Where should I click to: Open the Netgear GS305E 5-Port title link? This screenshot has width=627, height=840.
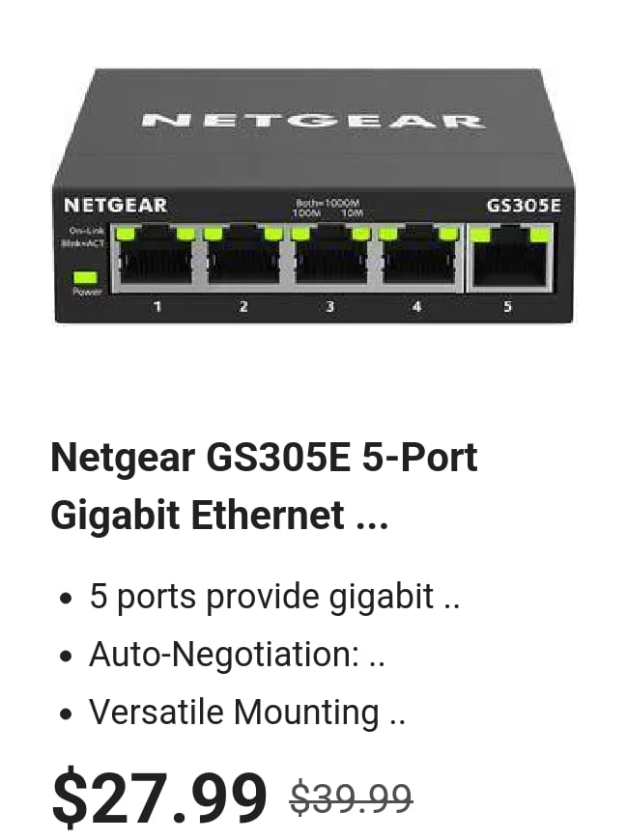[x=264, y=486]
